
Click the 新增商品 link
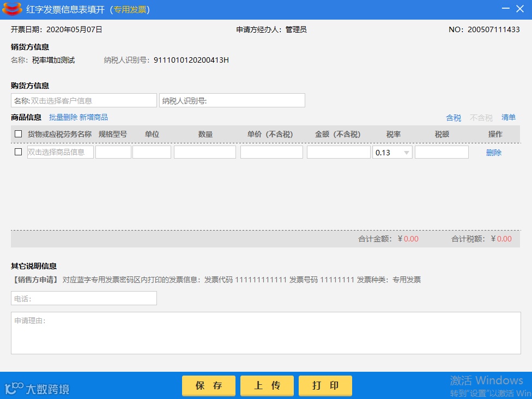coord(94,117)
